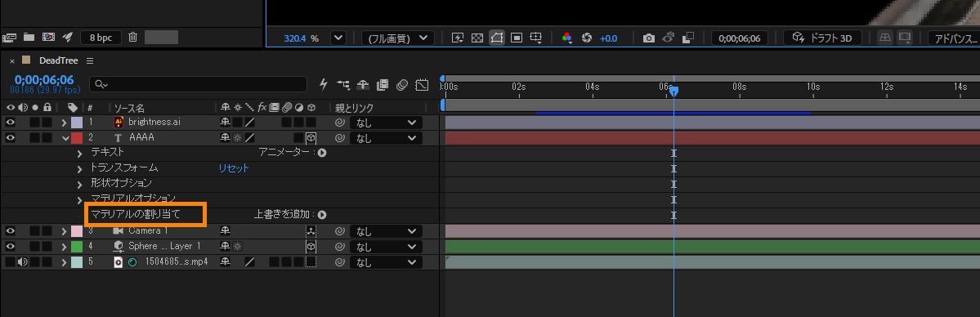Viewport: 980px width, 317px height.
Task: Open the resolution (フル画質) dropdown
Action: click(x=397, y=38)
